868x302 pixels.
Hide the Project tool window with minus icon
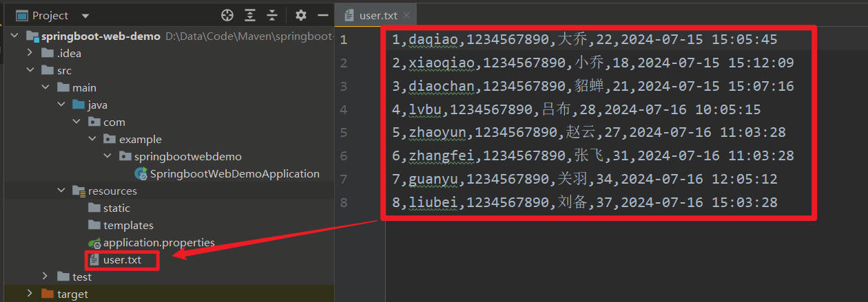click(322, 15)
